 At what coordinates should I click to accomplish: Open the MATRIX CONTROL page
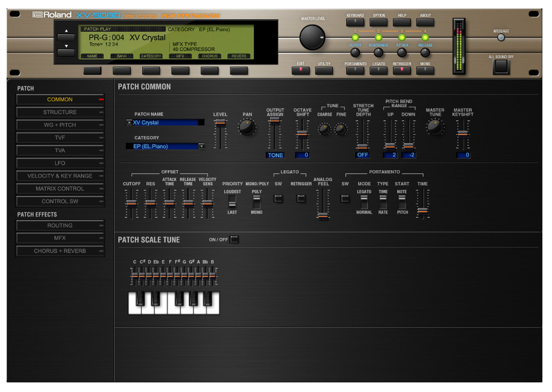click(x=60, y=188)
